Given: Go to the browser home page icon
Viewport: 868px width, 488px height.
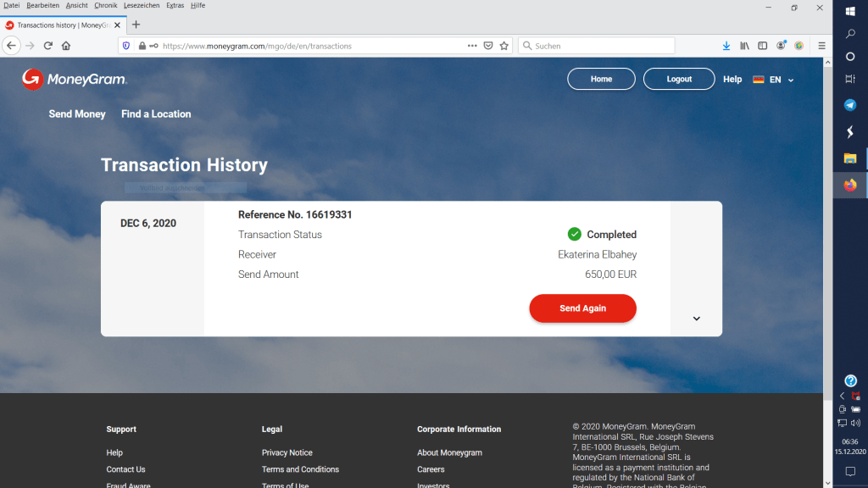Looking at the screenshot, I should [x=66, y=46].
